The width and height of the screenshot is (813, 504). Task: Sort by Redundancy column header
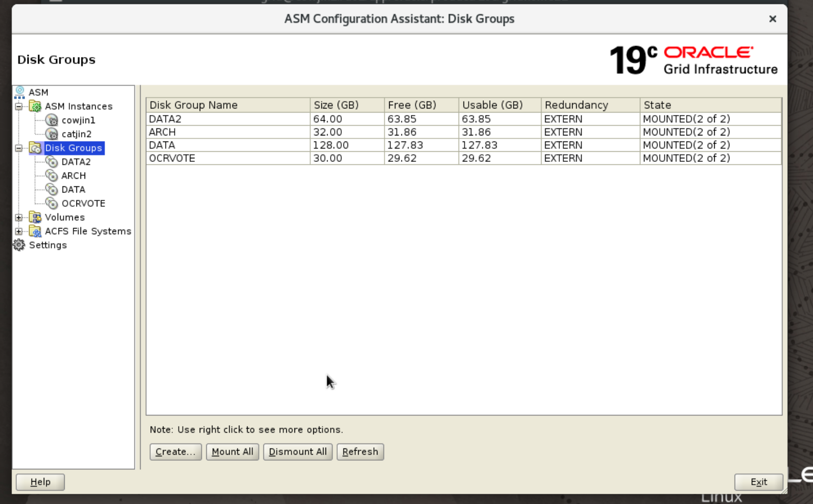590,105
